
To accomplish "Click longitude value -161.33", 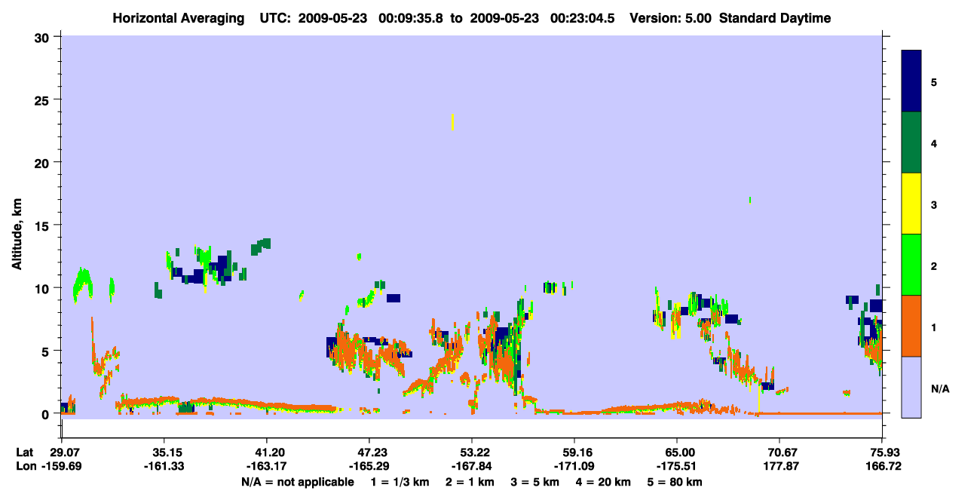I will [x=164, y=466].
